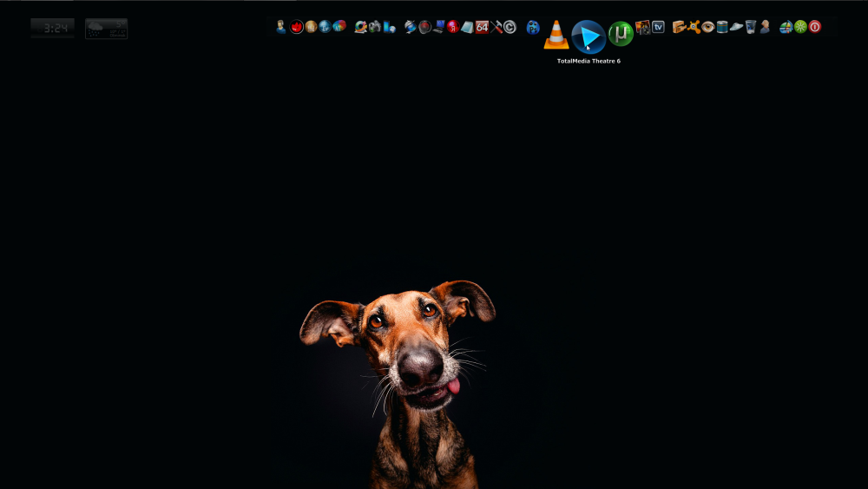Click the digital clock widget showing 3:24
Viewport: 868px width, 489px height.
click(x=52, y=28)
